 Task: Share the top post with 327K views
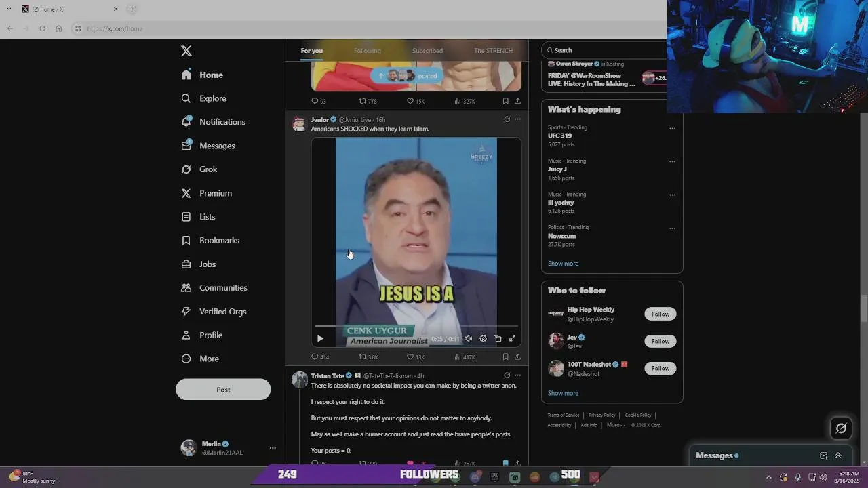(517, 101)
